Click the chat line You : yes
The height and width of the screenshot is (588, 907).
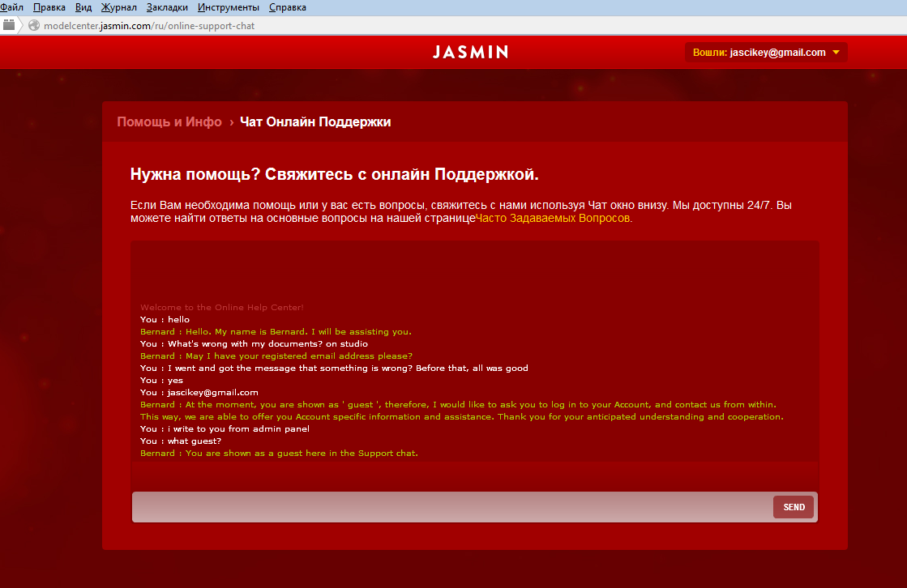161,381
